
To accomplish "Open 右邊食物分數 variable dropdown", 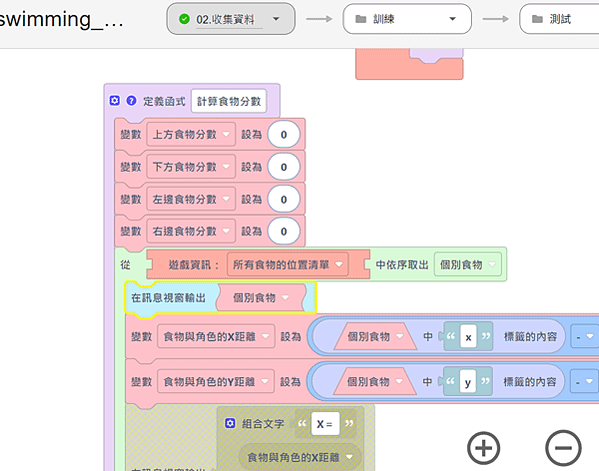I will click(191, 231).
